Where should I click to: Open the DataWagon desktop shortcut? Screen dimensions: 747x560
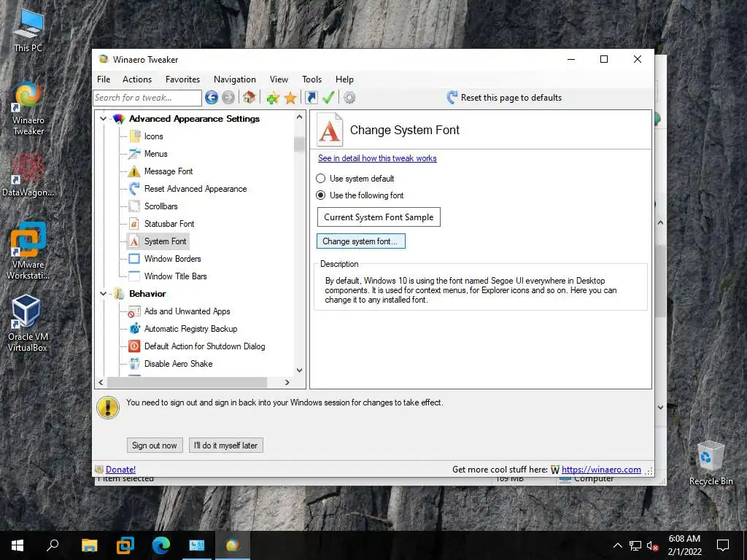(28, 175)
